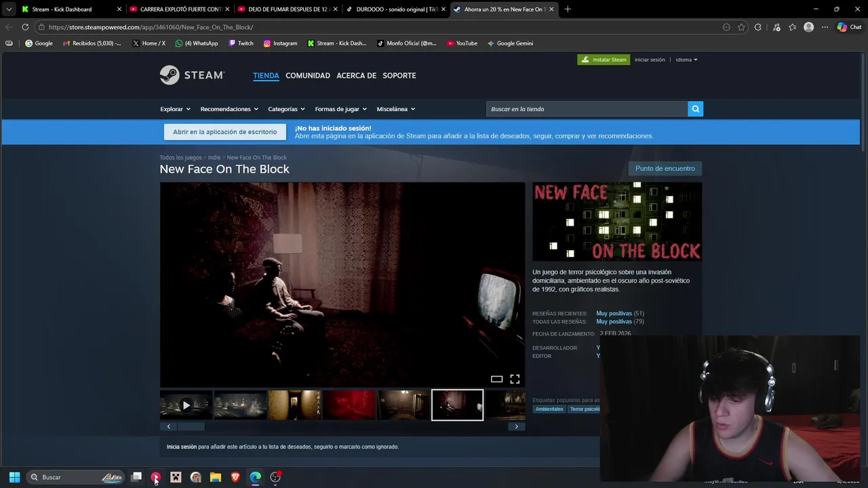
Task: Select the red room screenshot thumbnail
Action: coord(349,405)
